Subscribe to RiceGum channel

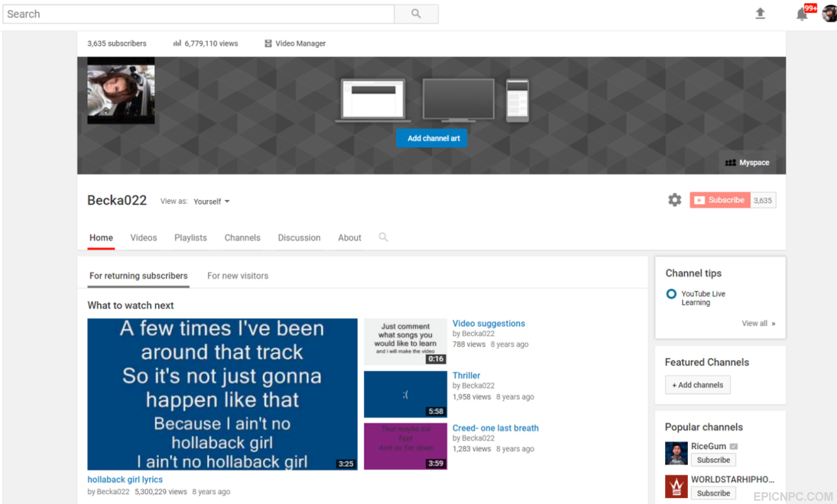pos(713,460)
